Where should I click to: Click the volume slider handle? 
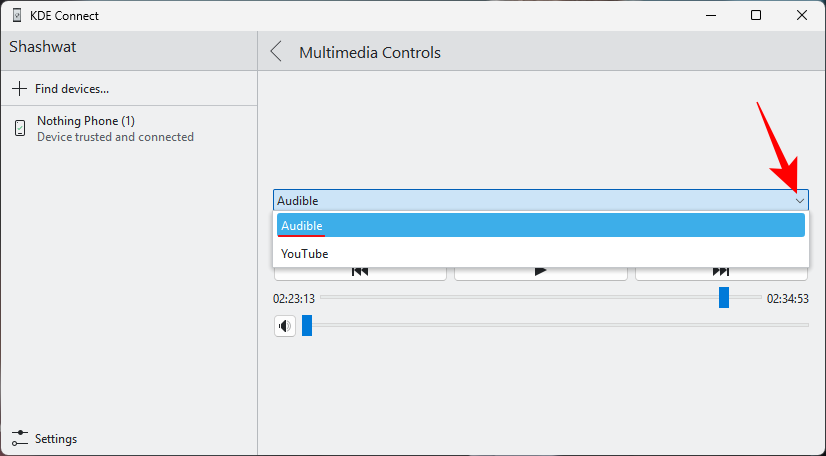[307, 326]
